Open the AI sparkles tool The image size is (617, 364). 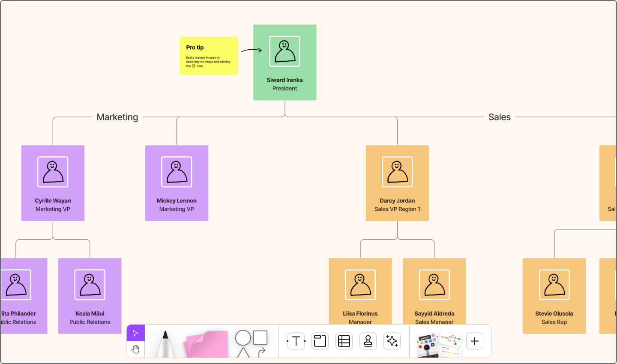pyautogui.click(x=392, y=341)
